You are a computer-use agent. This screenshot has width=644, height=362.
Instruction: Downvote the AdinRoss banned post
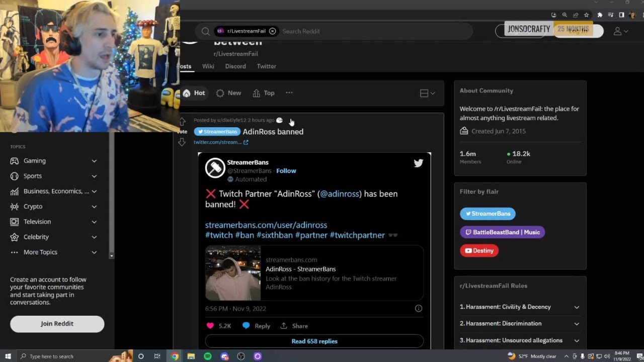pos(182,142)
